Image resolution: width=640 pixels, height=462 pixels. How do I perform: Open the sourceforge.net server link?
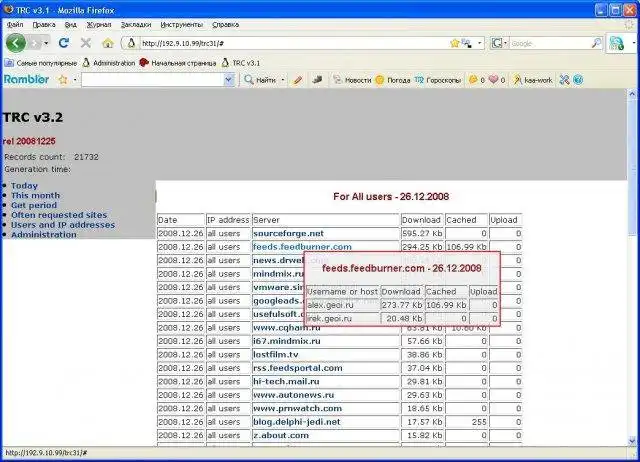288,233
